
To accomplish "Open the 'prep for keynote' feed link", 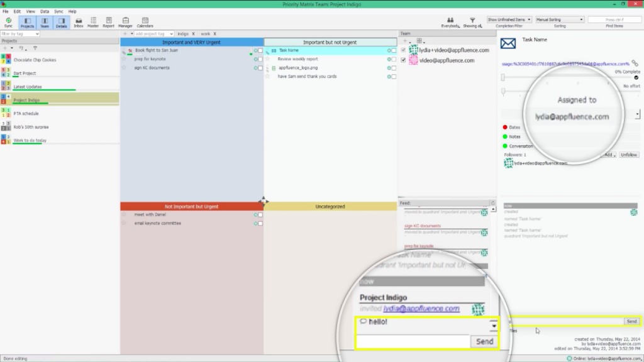I will (418, 246).
